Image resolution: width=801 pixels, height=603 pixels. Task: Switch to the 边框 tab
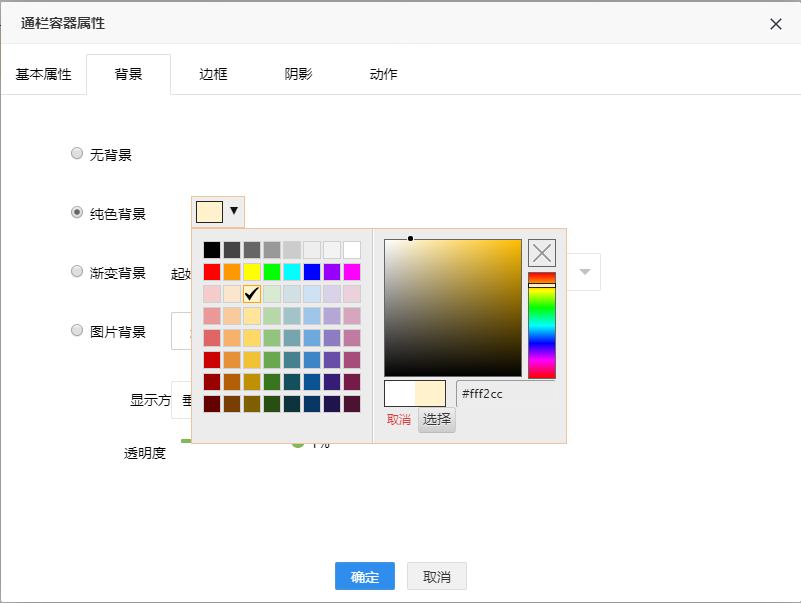pyautogui.click(x=213, y=74)
